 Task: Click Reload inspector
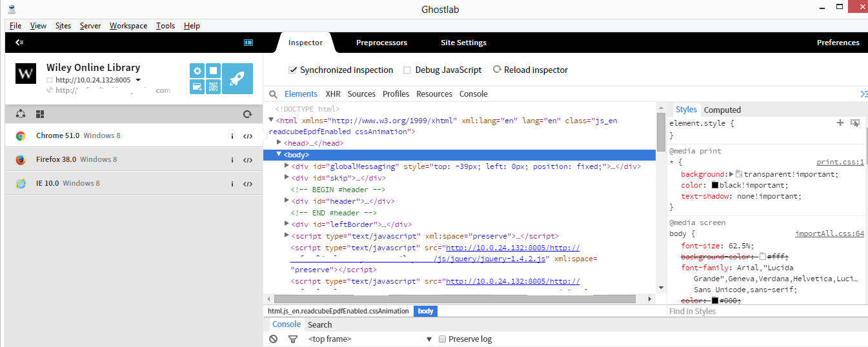click(530, 70)
